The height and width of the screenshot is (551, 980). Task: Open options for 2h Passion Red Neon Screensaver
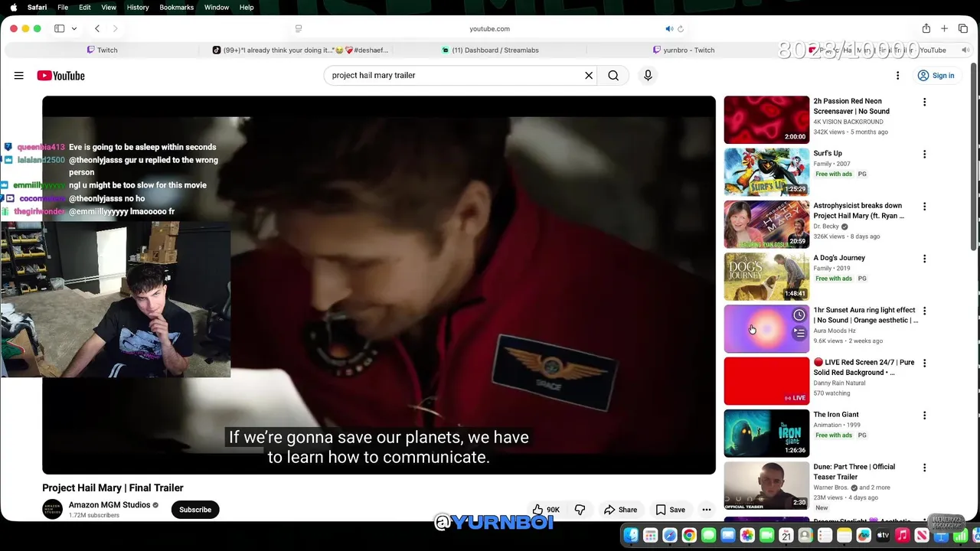click(924, 102)
